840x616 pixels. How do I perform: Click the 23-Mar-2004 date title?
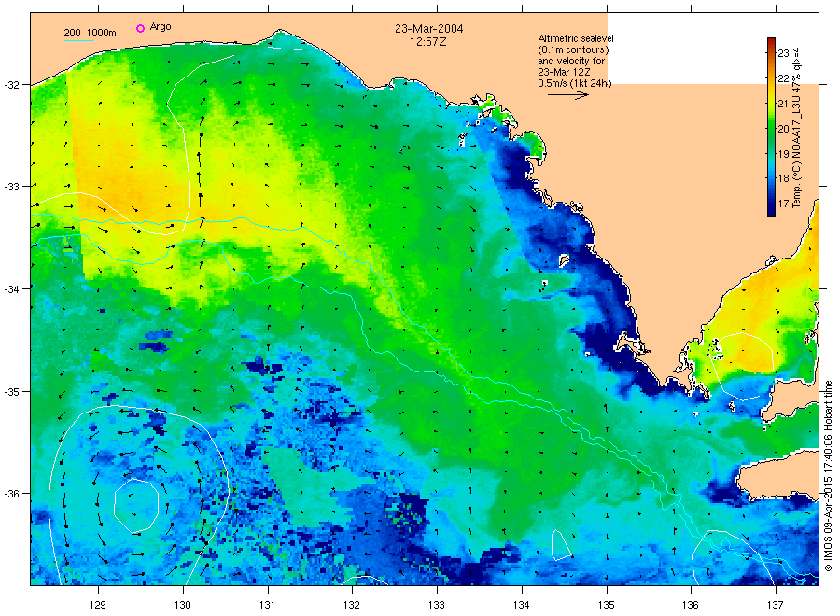[429, 29]
